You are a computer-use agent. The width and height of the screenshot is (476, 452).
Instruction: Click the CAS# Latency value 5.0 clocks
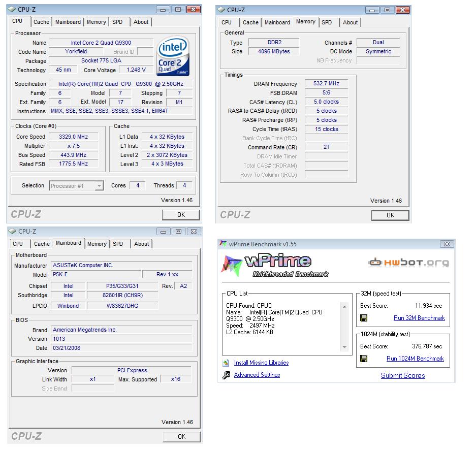pyautogui.click(x=326, y=102)
